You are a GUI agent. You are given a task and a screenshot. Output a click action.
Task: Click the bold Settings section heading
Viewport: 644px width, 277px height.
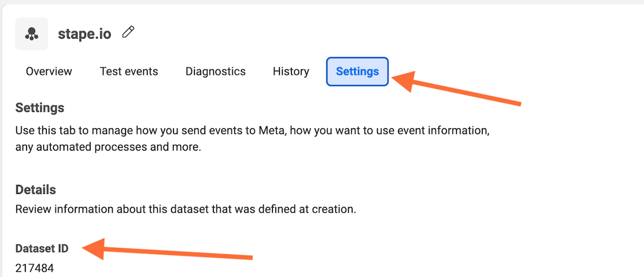[x=40, y=108]
